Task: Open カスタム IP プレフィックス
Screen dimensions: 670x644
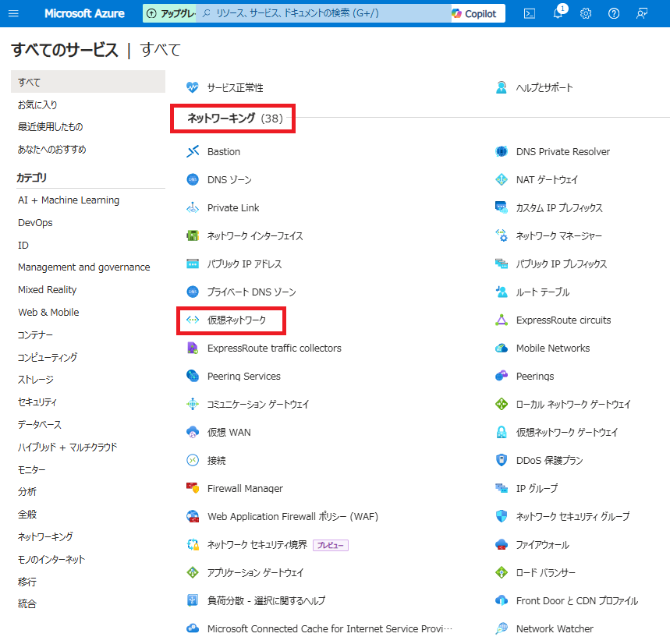Action: pos(559,208)
